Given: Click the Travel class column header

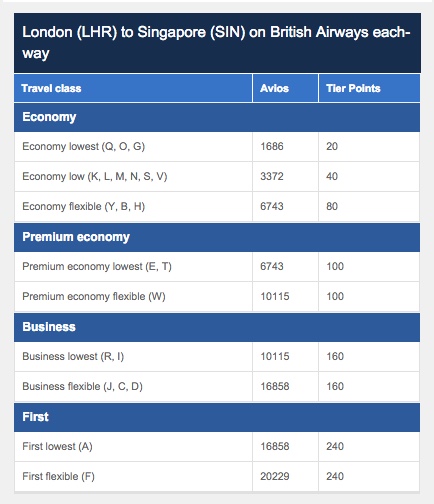Looking at the screenshot, I should [x=133, y=88].
